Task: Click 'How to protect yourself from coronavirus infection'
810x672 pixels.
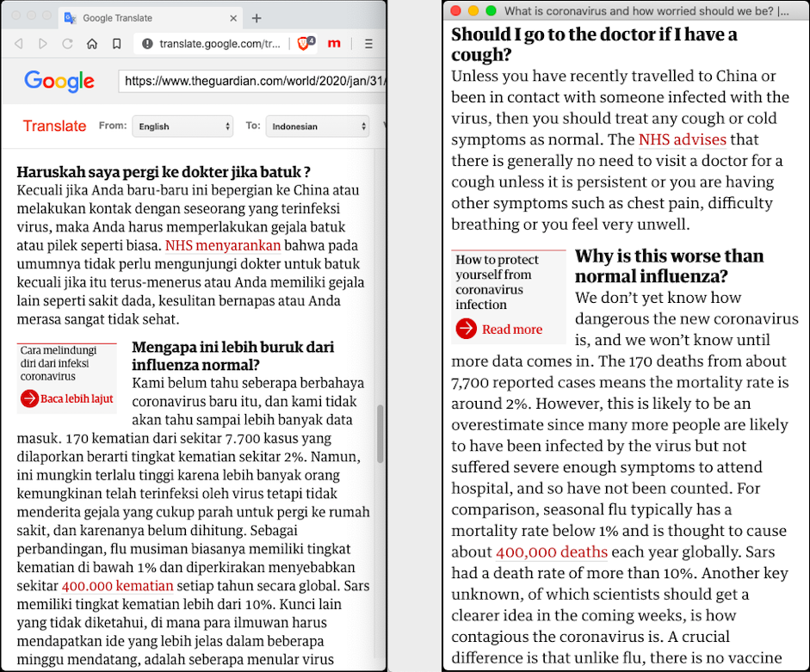Action: click(x=497, y=282)
